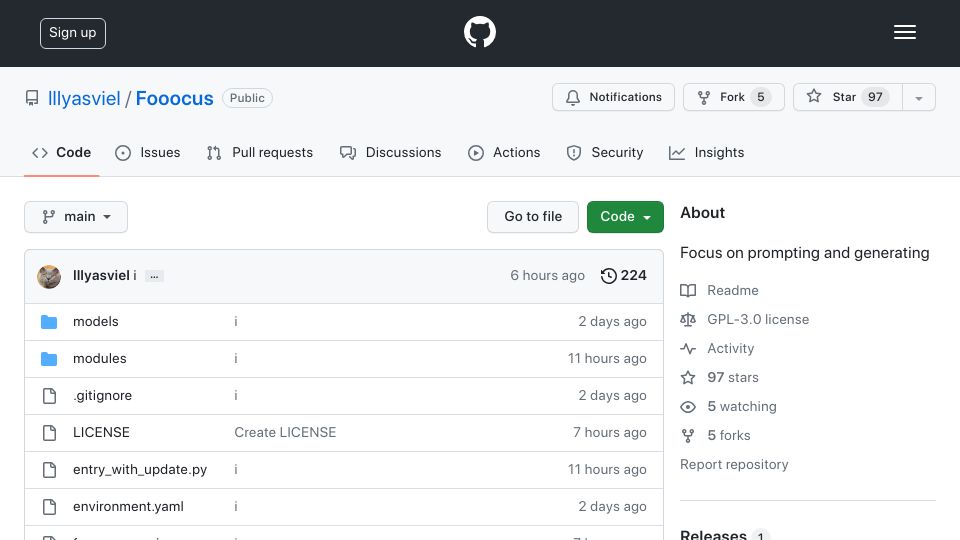Open the Releases section heading
The height and width of the screenshot is (540, 960).
click(x=713, y=534)
